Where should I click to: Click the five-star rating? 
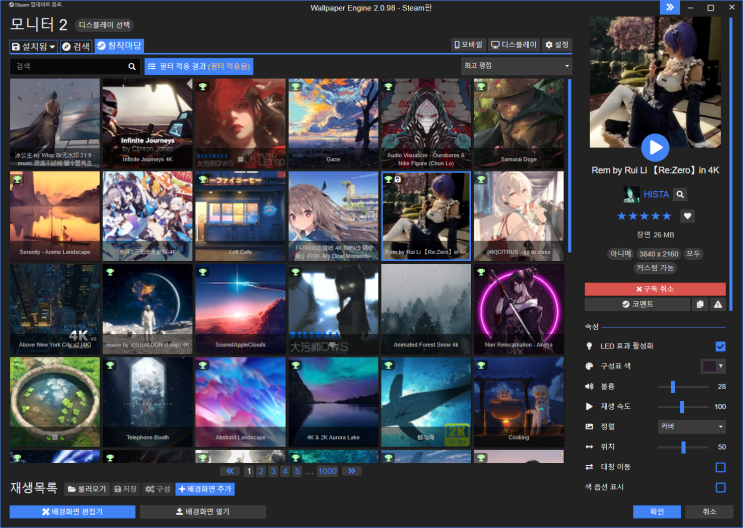pos(644,216)
